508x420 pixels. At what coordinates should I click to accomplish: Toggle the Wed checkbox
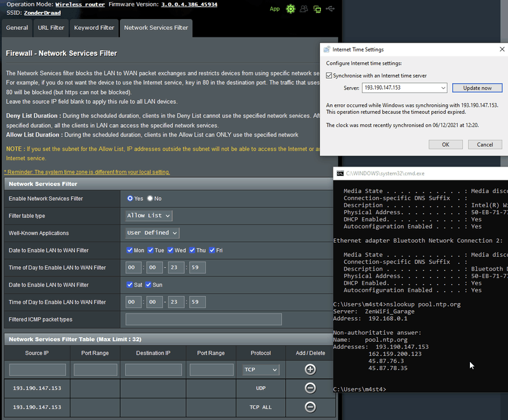[x=170, y=250]
